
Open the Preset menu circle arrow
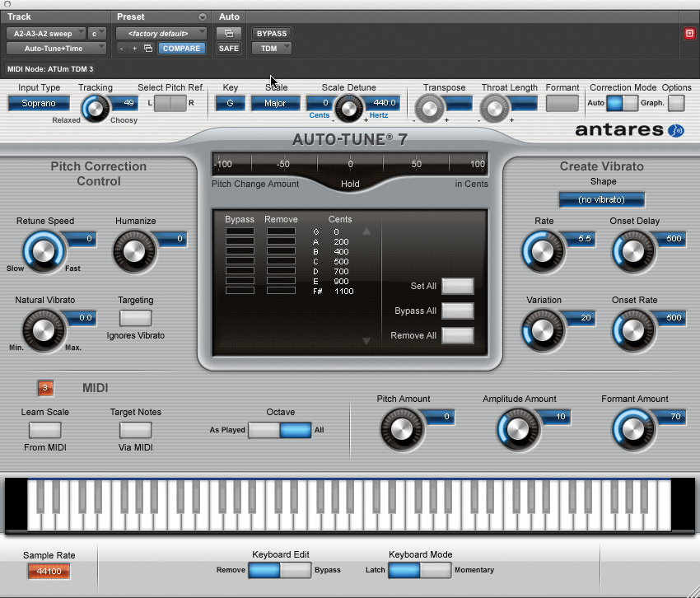click(203, 17)
